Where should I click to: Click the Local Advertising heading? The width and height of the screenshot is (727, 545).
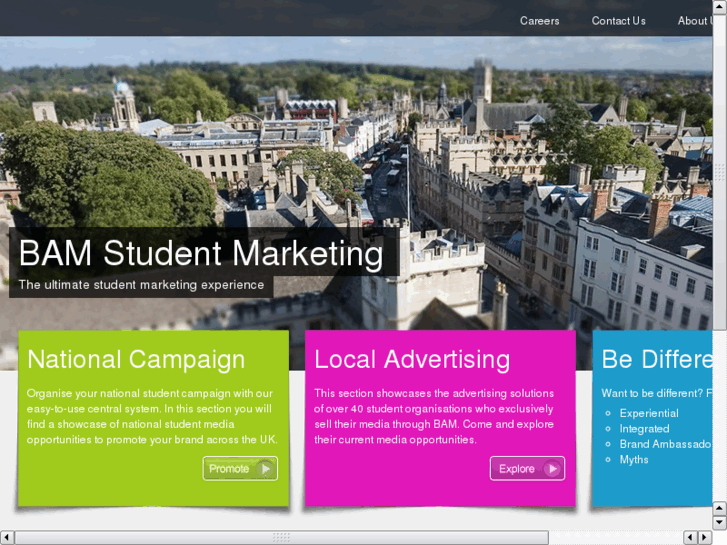(x=412, y=359)
